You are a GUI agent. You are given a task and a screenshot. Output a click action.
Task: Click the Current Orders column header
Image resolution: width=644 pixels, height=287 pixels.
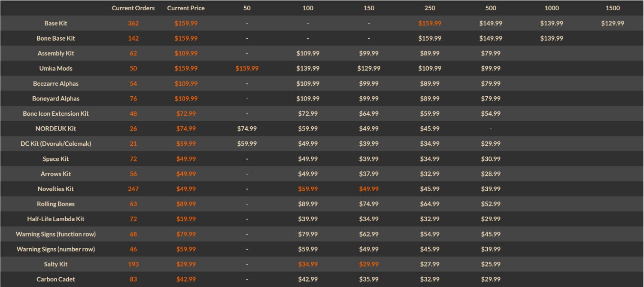pos(133,8)
